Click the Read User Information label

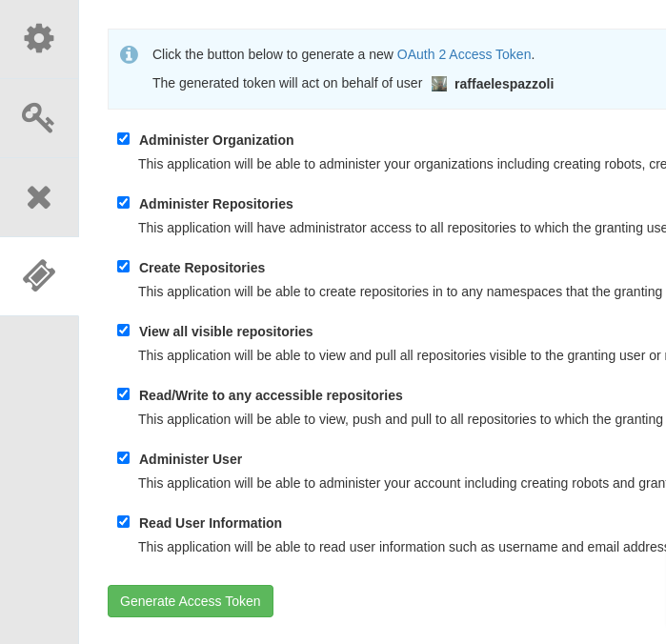(211, 523)
